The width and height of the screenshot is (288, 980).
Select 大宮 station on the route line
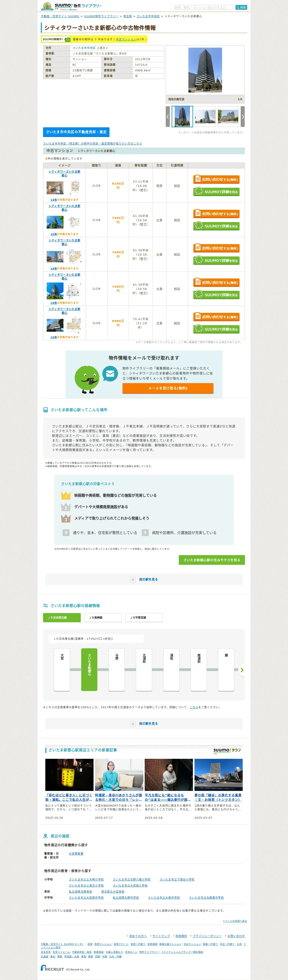click(x=62, y=670)
